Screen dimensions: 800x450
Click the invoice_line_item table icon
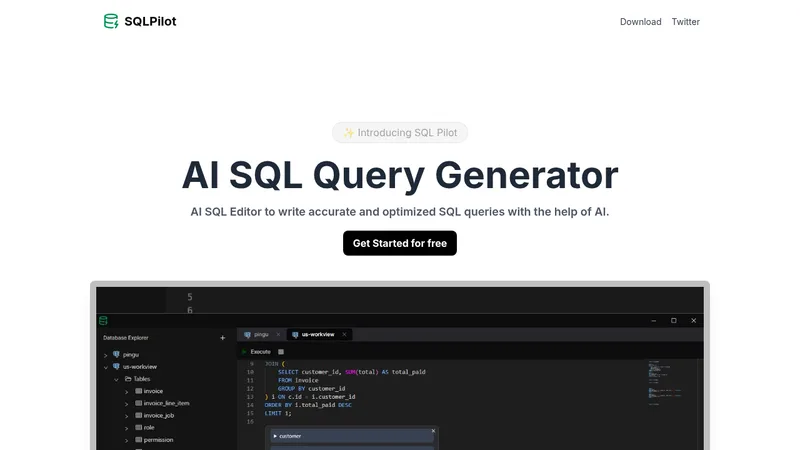138,403
